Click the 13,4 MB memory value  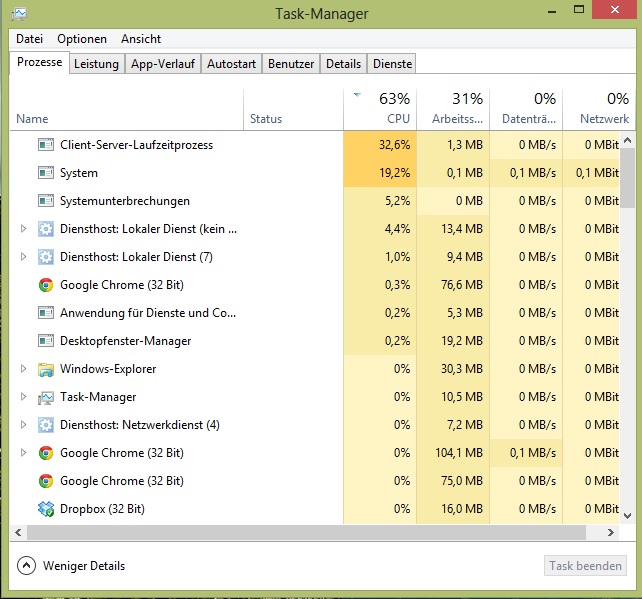tap(462, 229)
